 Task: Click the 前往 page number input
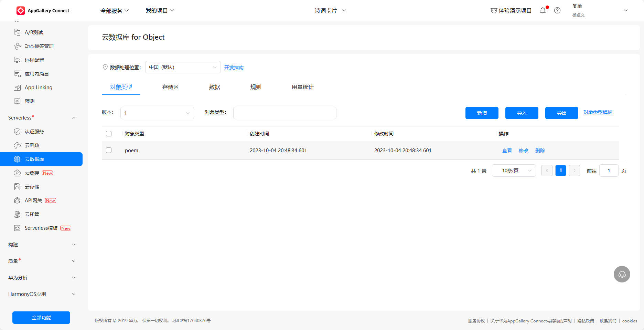click(x=609, y=171)
